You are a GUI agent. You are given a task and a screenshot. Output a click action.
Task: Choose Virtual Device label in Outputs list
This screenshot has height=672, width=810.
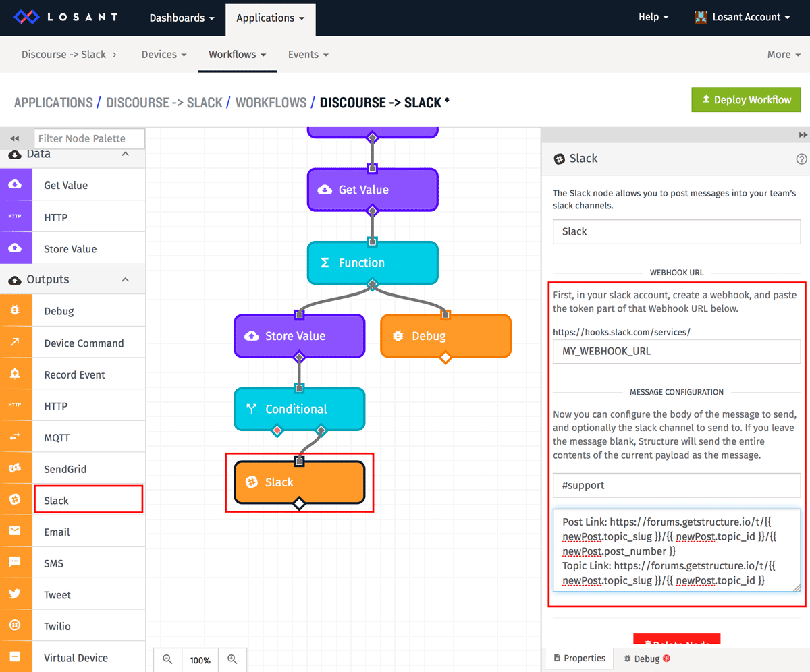pos(76,658)
